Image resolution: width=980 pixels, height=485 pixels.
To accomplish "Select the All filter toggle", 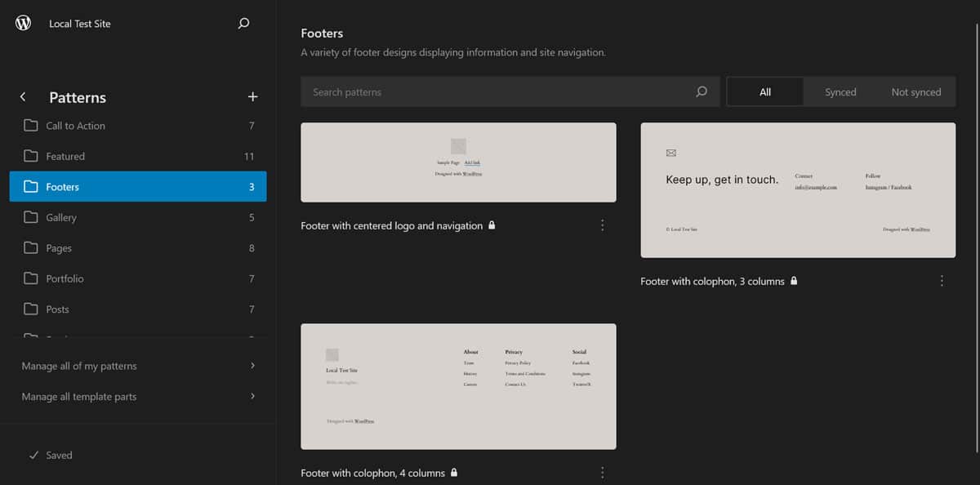I will (764, 92).
